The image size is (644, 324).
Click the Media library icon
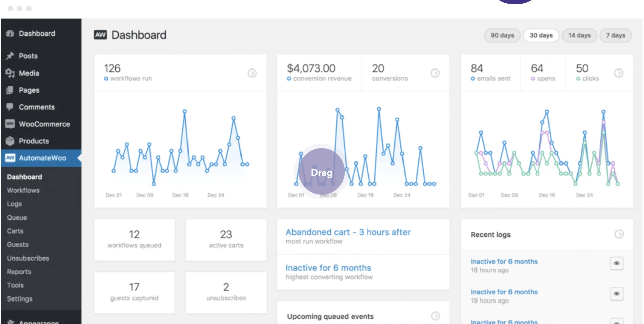pyautogui.click(x=10, y=73)
